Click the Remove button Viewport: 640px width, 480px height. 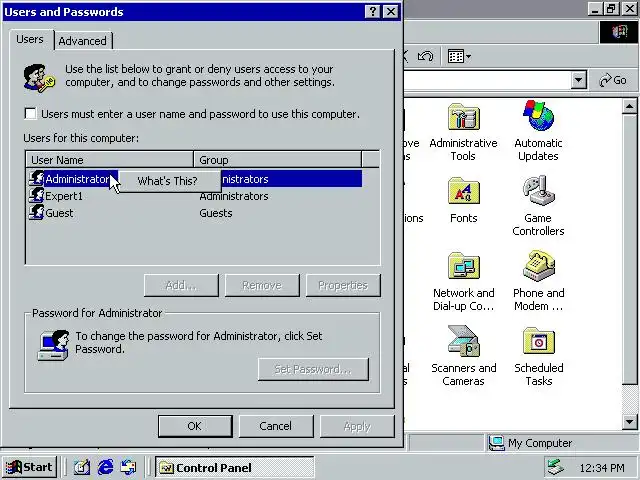point(262,285)
